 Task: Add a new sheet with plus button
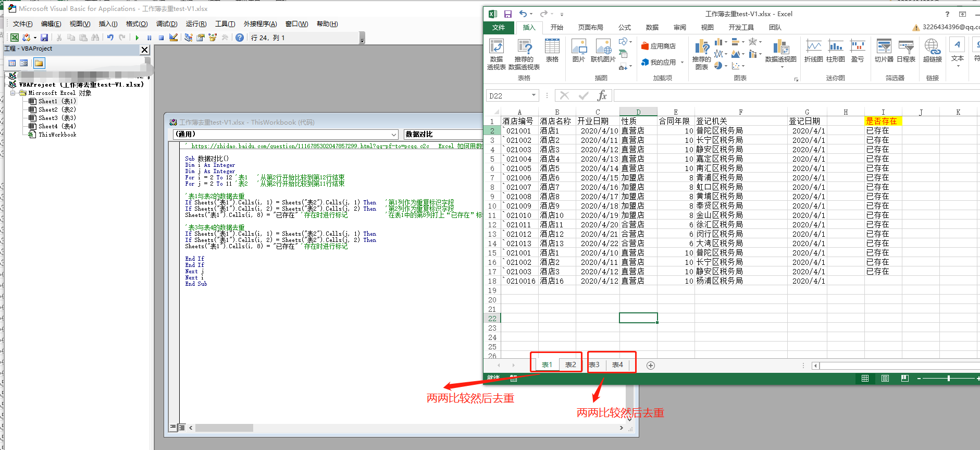pos(651,366)
